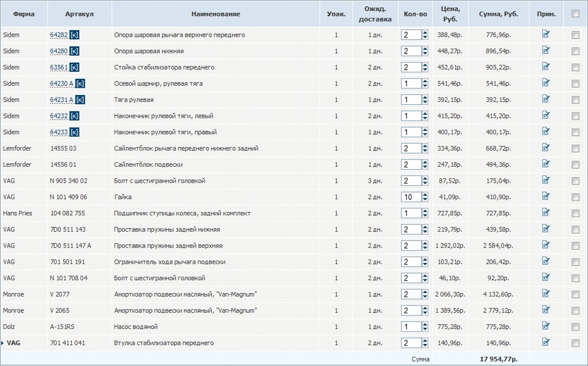Click cross-reference [K] icon next to 64280

[75, 51]
